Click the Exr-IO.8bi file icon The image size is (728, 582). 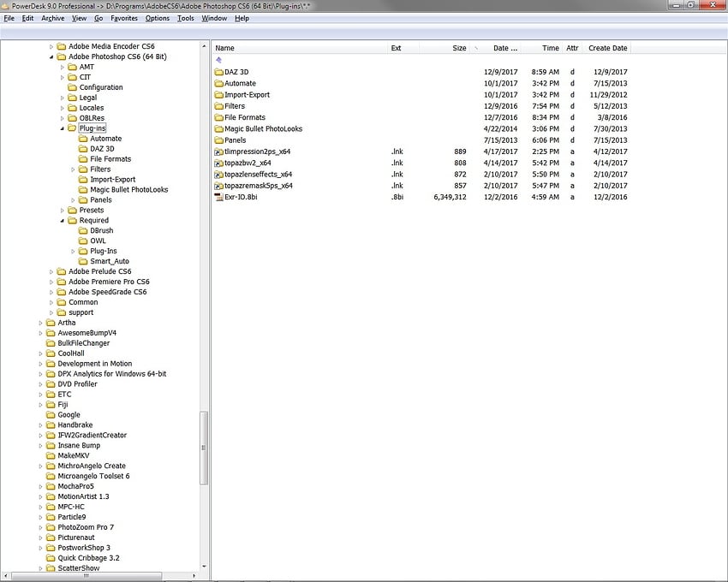(x=218, y=197)
